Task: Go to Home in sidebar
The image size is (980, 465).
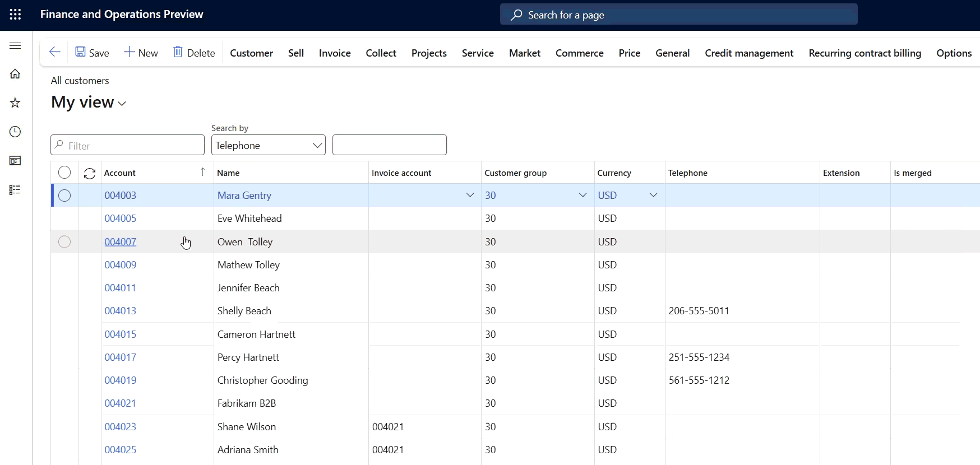Action: click(x=15, y=74)
